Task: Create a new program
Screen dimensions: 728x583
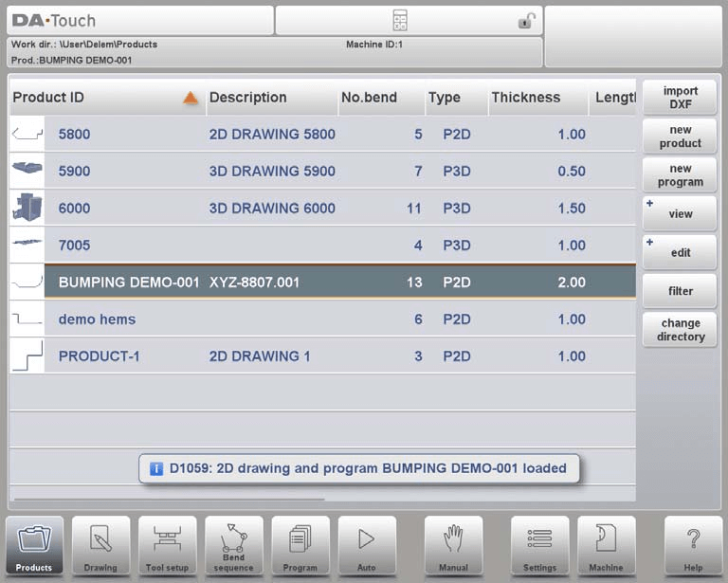Action: click(680, 175)
